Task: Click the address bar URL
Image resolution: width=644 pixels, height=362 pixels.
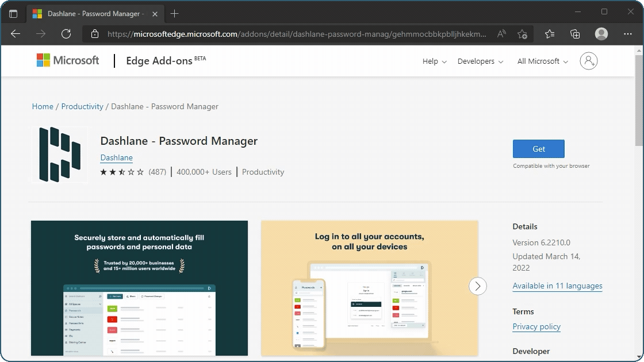Action: click(297, 34)
